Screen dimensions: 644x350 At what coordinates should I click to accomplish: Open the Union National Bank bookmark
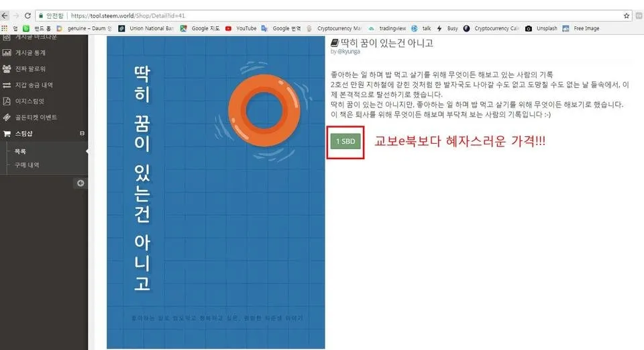pos(146,28)
